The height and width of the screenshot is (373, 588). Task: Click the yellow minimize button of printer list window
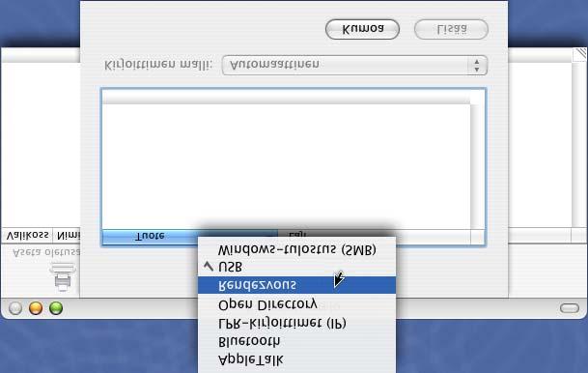pos(36,308)
